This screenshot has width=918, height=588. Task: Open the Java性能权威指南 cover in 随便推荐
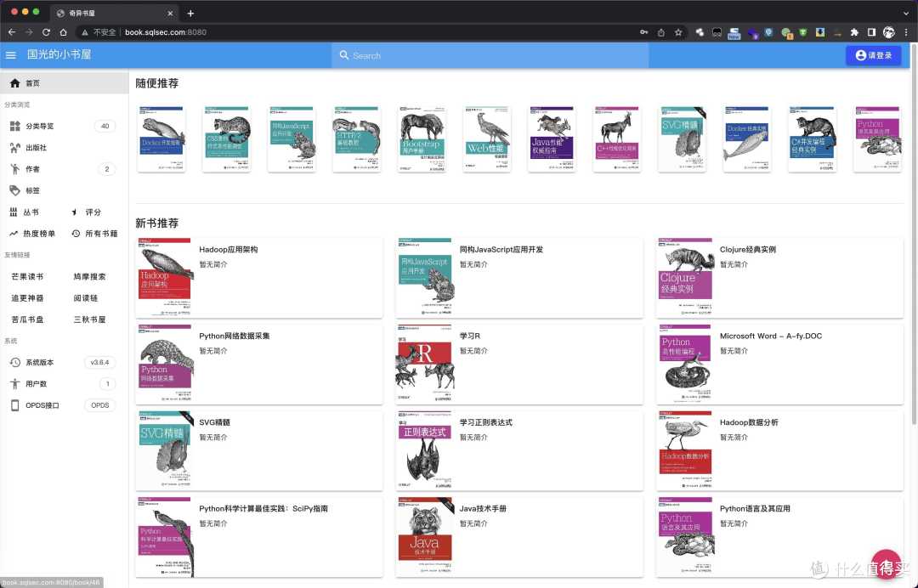pos(552,139)
